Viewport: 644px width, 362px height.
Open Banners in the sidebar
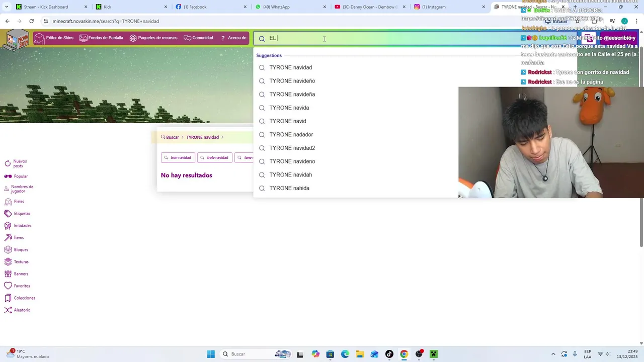[x=16, y=274]
